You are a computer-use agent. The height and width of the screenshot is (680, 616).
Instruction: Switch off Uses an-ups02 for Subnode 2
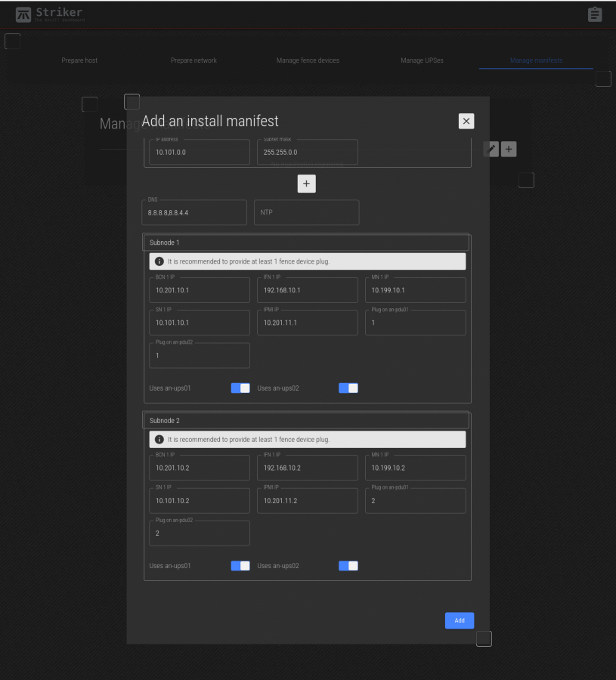(348, 566)
